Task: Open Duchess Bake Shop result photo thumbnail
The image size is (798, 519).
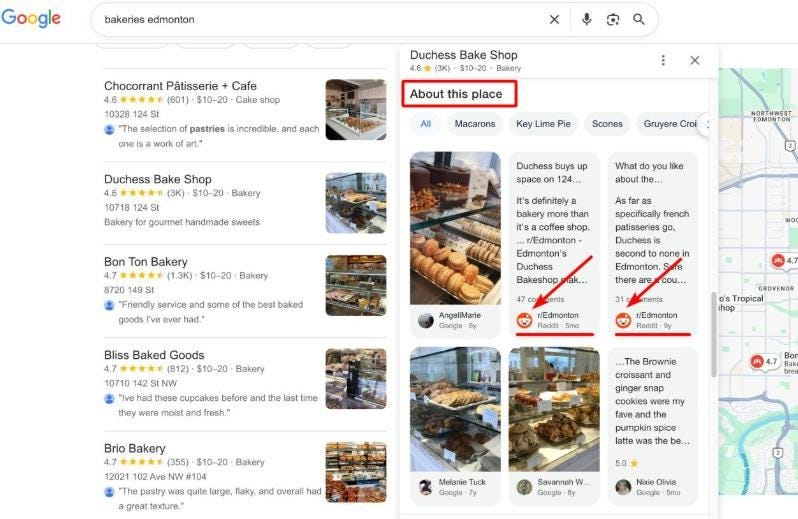Action: pyautogui.click(x=356, y=203)
